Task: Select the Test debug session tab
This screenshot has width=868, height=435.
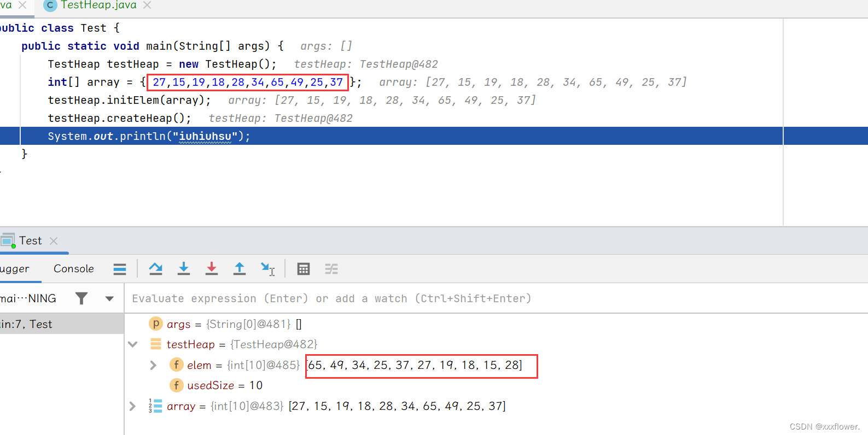Action: pos(30,240)
